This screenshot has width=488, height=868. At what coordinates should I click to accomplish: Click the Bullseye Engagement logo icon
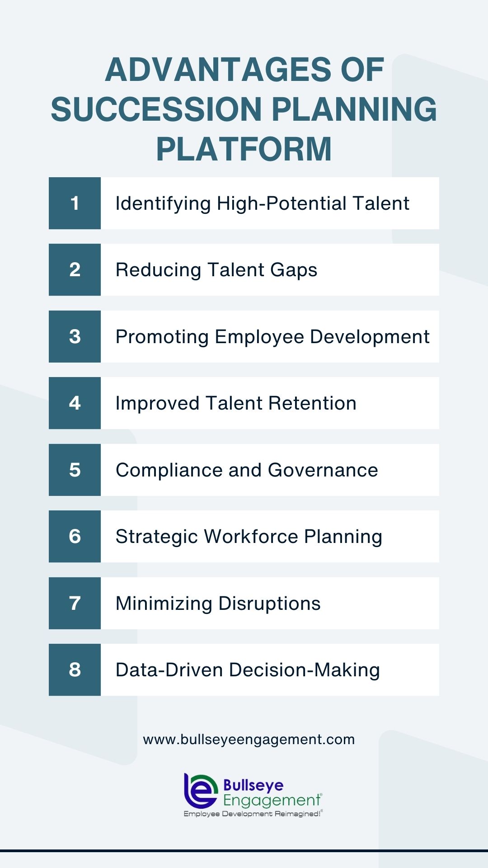tap(201, 791)
